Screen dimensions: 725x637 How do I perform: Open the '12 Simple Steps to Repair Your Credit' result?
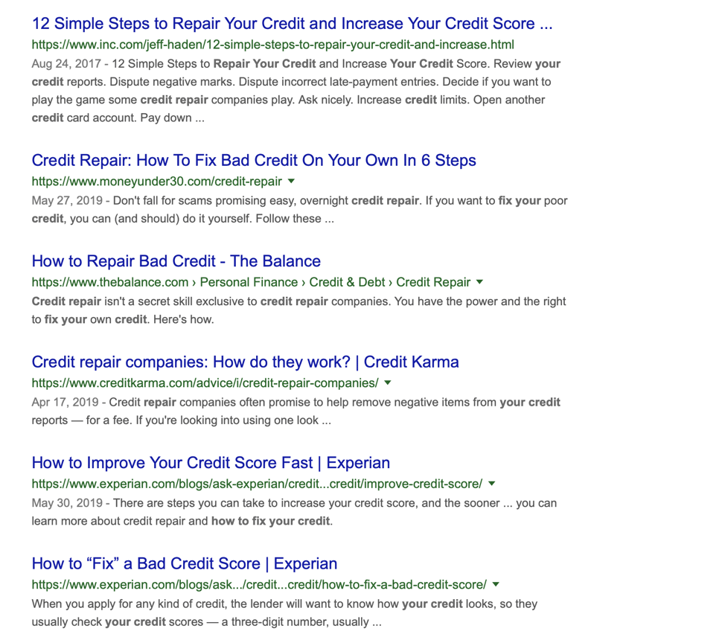tap(292, 24)
